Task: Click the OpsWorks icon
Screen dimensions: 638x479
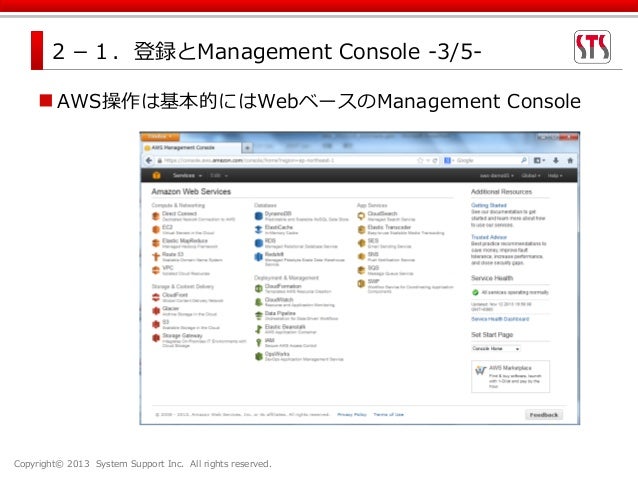Action: (258, 356)
